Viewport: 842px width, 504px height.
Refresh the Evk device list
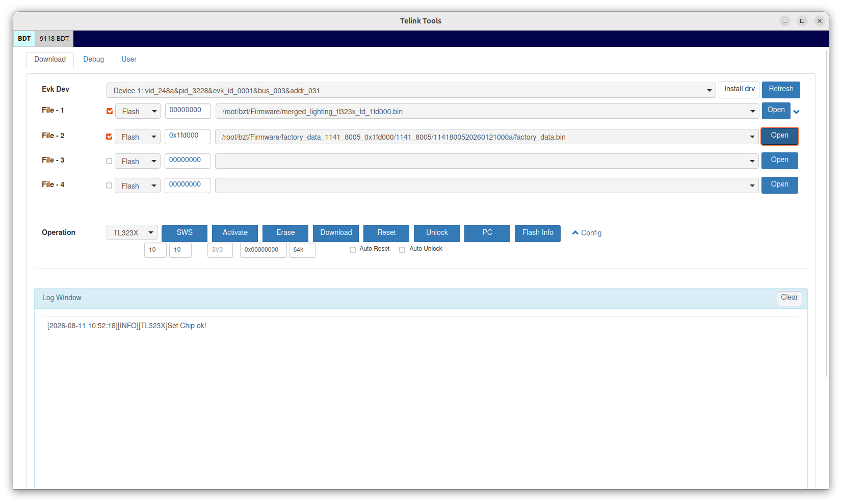(781, 89)
